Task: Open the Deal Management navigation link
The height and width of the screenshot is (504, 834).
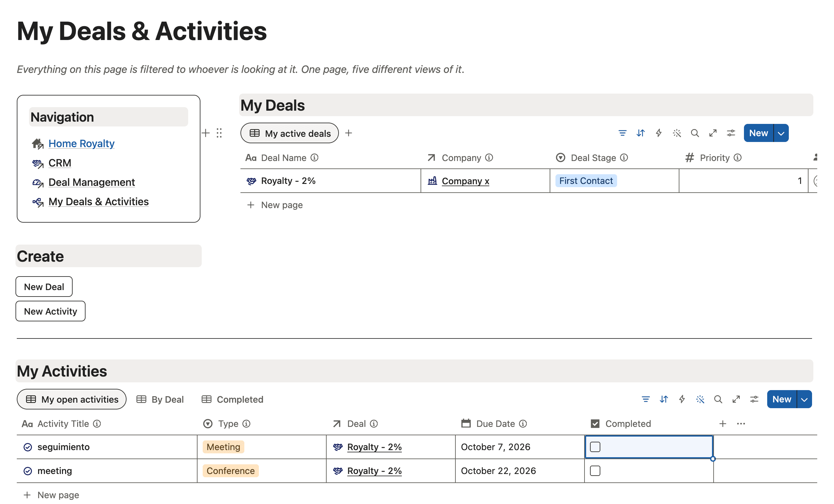Action: pos(92,182)
